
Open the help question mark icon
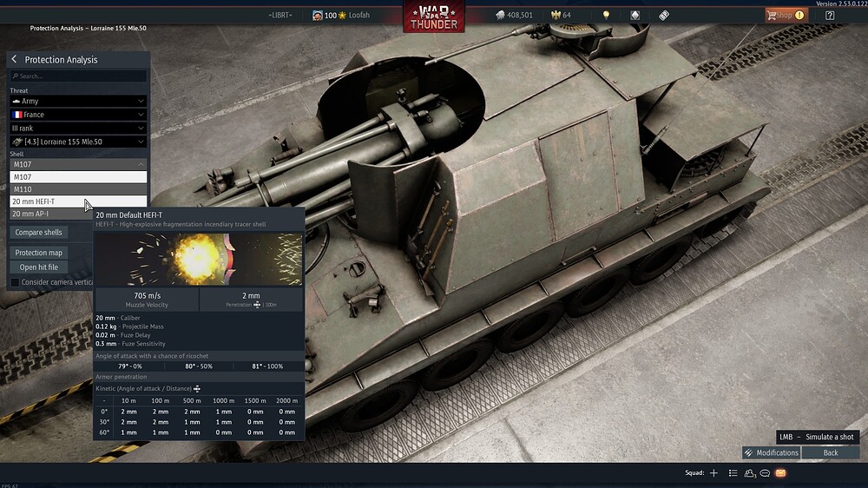click(x=829, y=16)
